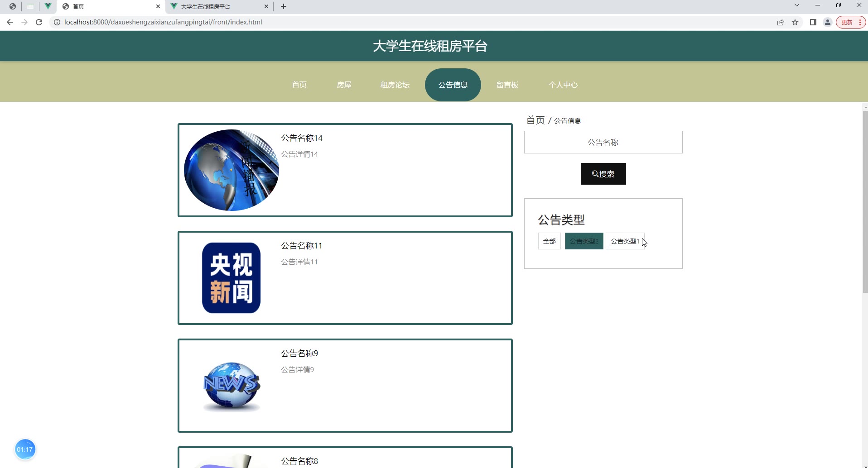Click the 首页 breadcrumb link
Screen dimensions: 868x468
coord(535,120)
